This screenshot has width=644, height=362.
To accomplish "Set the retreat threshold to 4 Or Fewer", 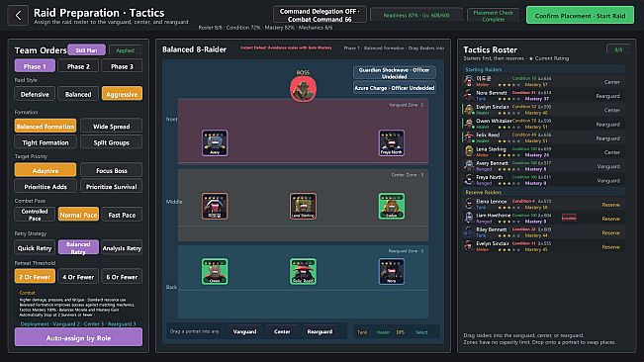I will point(78,277).
